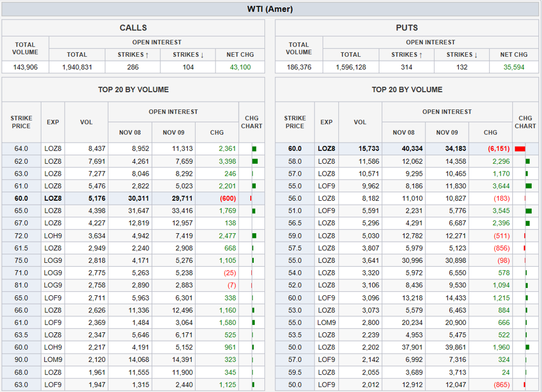Click calls total volume 143,906
This screenshot has width=542, height=392.
click(25, 67)
